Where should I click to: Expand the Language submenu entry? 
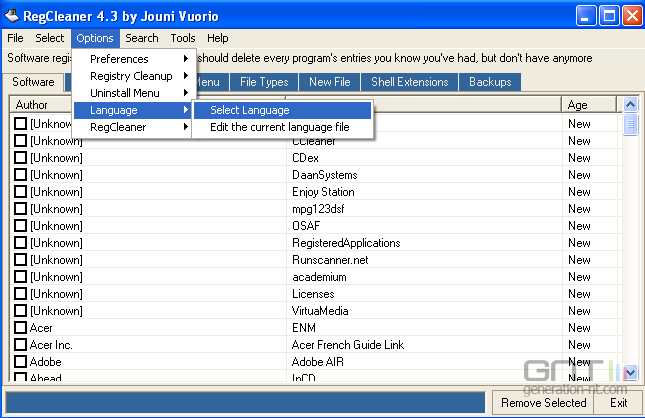[132, 110]
